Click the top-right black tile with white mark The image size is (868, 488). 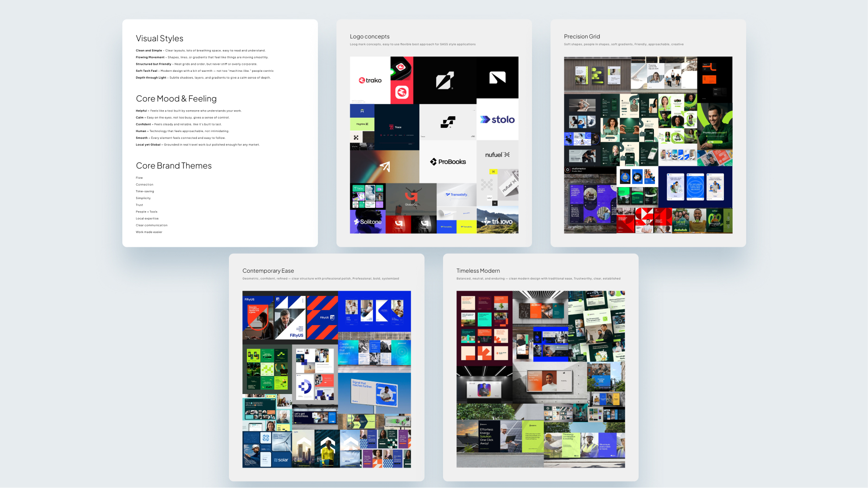click(497, 78)
